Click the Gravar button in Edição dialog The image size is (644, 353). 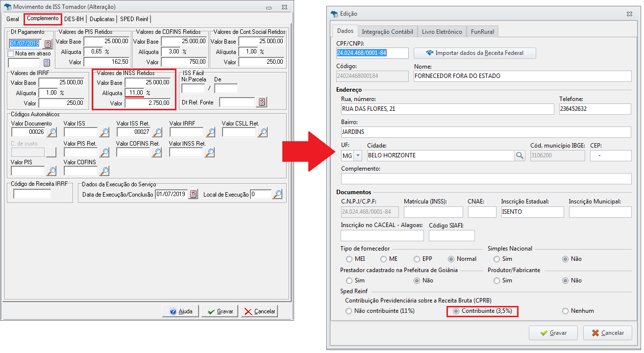(553, 332)
